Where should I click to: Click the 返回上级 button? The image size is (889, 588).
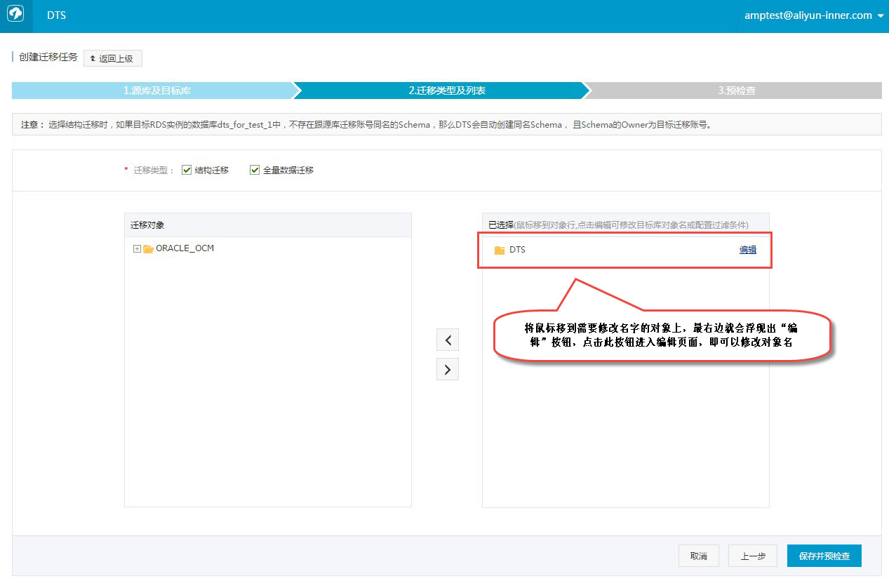(x=112, y=58)
